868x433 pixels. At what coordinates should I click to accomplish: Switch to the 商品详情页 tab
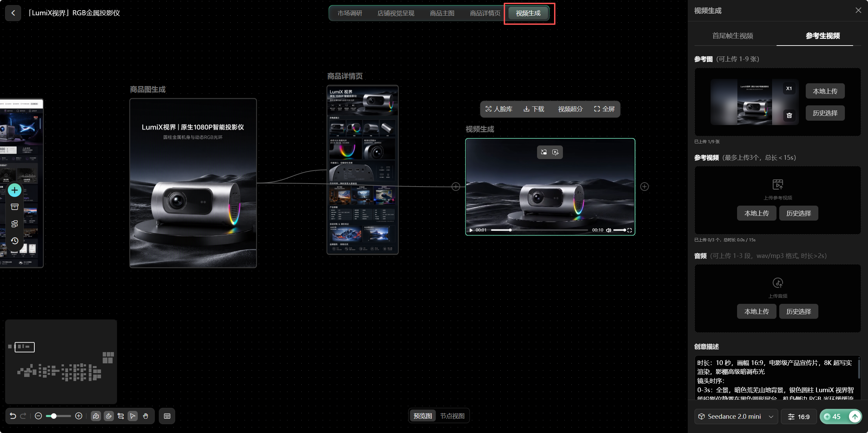pyautogui.click(x=485, y=13)
